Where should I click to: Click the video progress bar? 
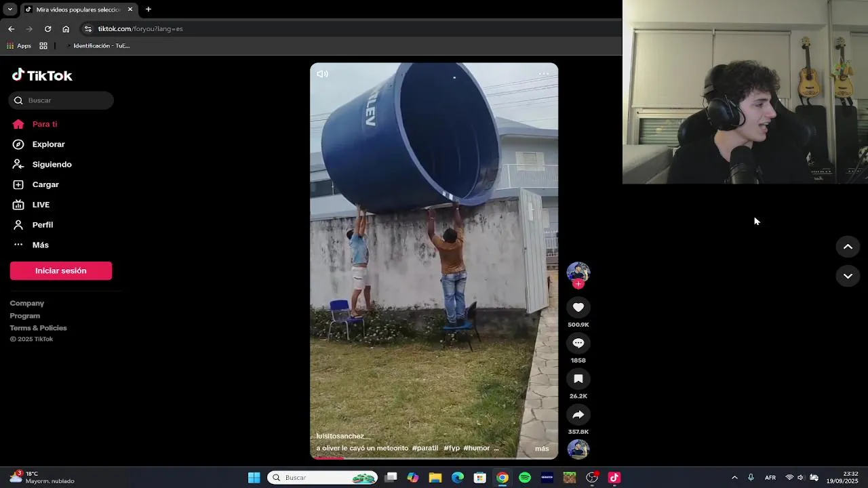pos(434,458)
